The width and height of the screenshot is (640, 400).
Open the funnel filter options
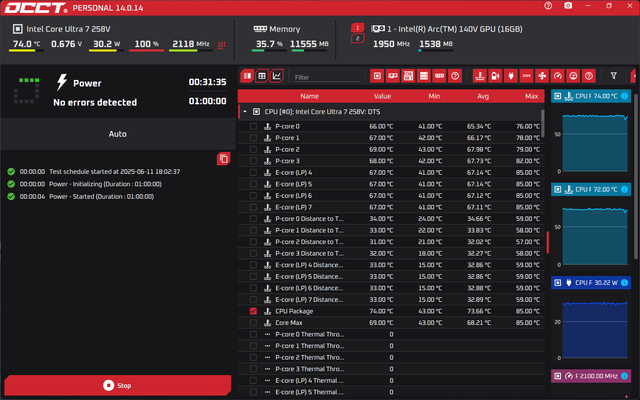coord(613,76)
